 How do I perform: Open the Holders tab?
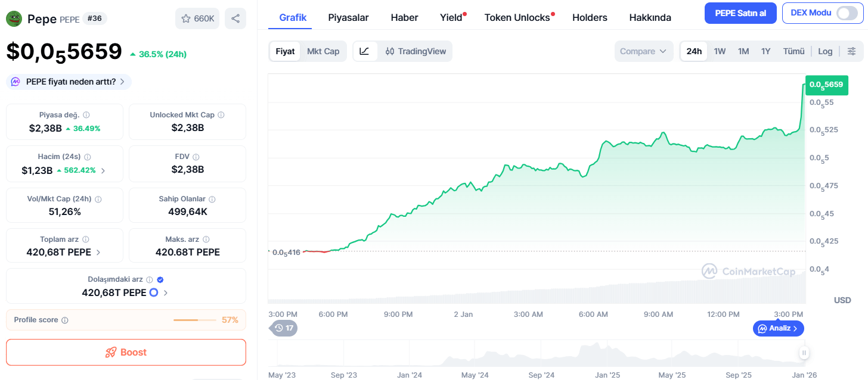[590, 17]
